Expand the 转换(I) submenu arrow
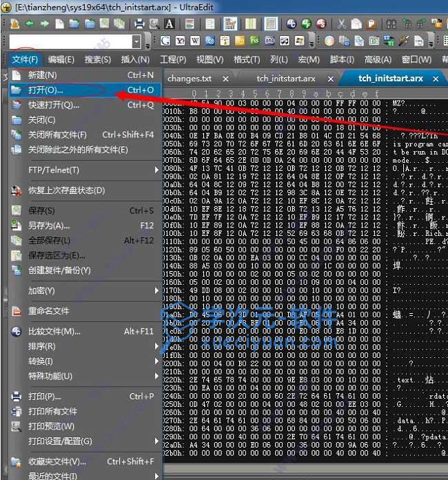 [156, 361]
